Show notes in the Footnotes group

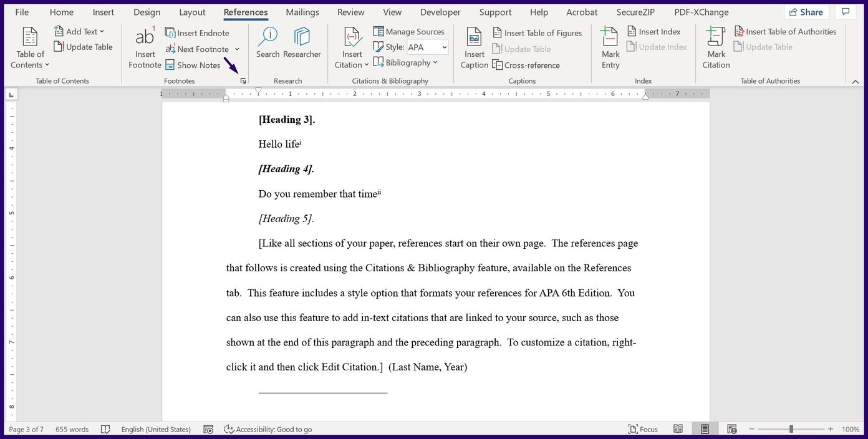tap(193, 65)
